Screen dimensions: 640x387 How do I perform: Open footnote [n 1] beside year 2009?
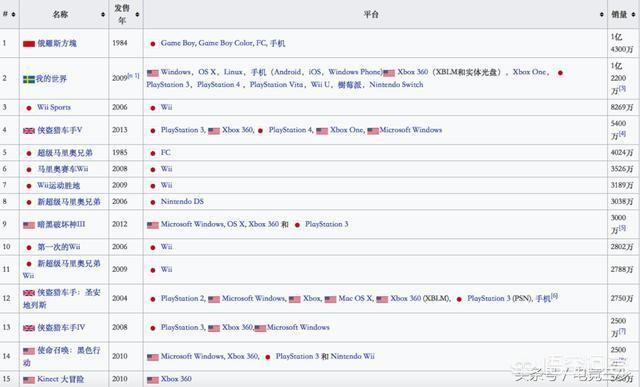pyautogui.click(x=133, y=76)
